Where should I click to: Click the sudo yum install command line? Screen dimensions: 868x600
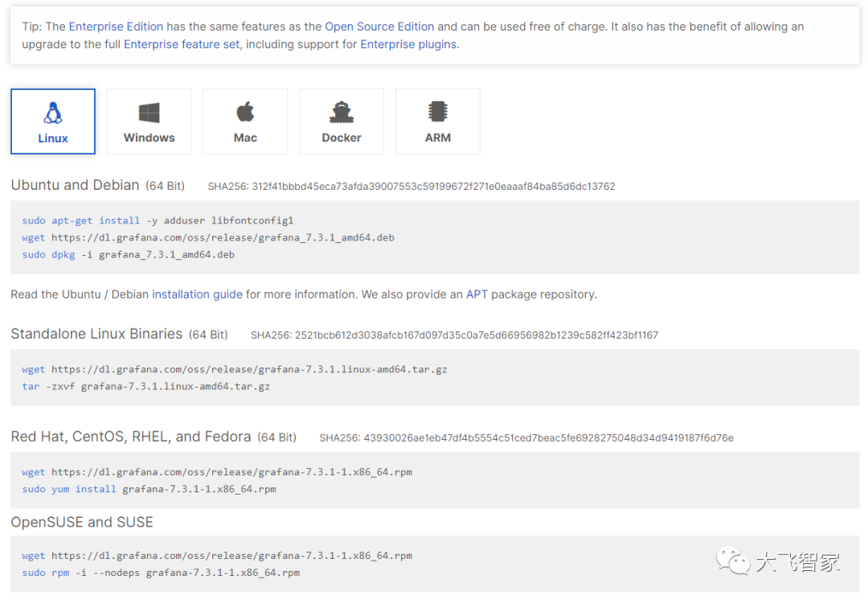(x=149, y=489)
